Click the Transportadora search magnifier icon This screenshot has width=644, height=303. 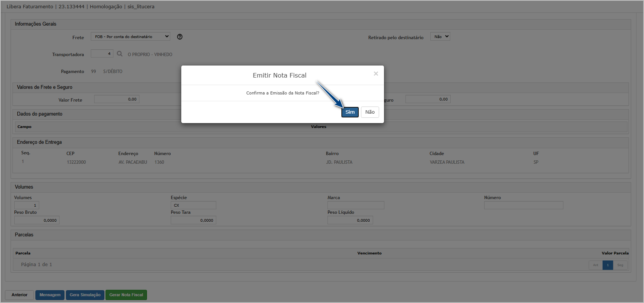click(120, 54)
